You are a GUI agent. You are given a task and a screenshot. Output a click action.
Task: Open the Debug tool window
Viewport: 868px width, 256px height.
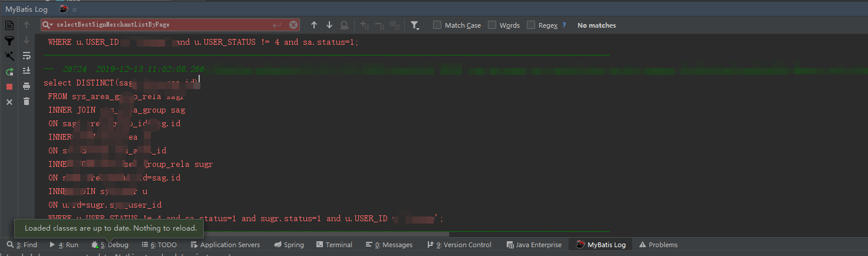[x=110, y=245]
